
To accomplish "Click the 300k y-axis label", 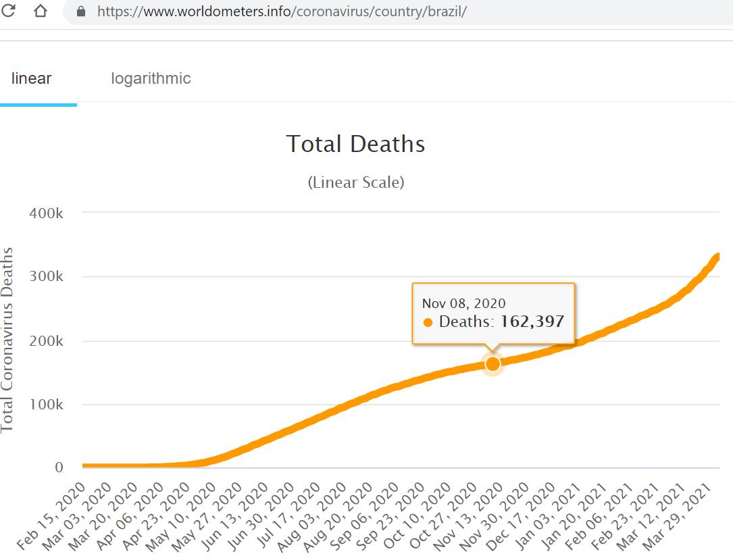I will pos(47,277).
